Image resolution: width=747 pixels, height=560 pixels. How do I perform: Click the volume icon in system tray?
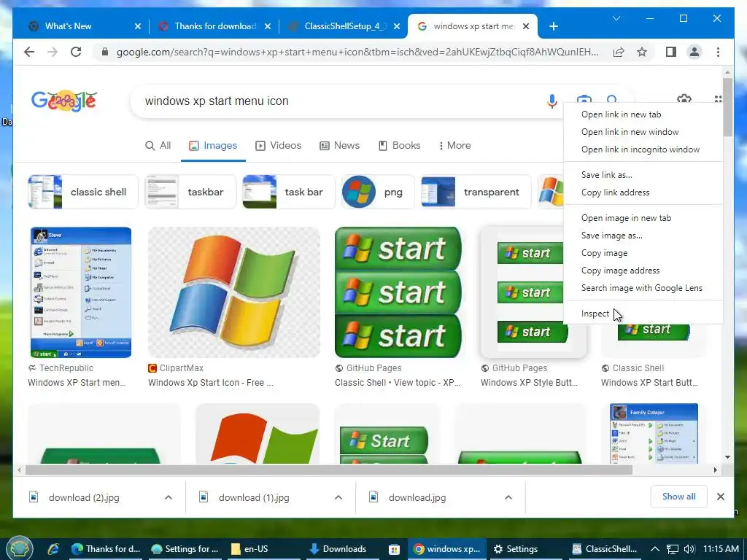(689, 549)
